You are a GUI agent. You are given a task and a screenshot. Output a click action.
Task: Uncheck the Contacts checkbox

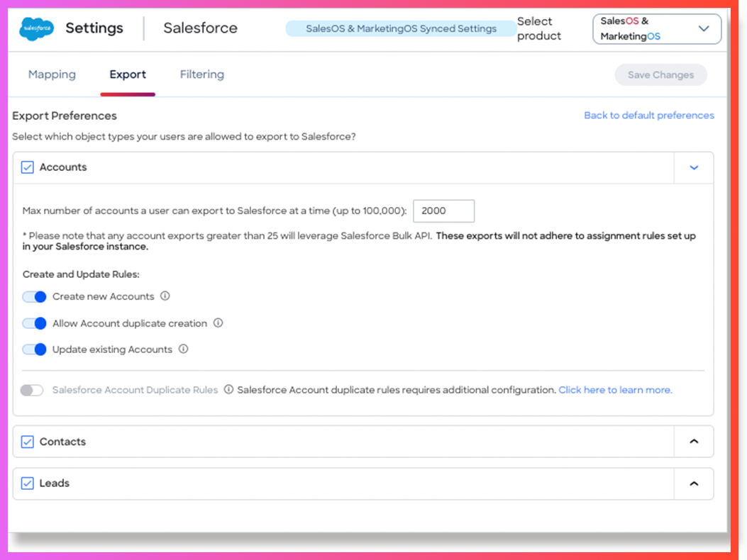(27, 441)
